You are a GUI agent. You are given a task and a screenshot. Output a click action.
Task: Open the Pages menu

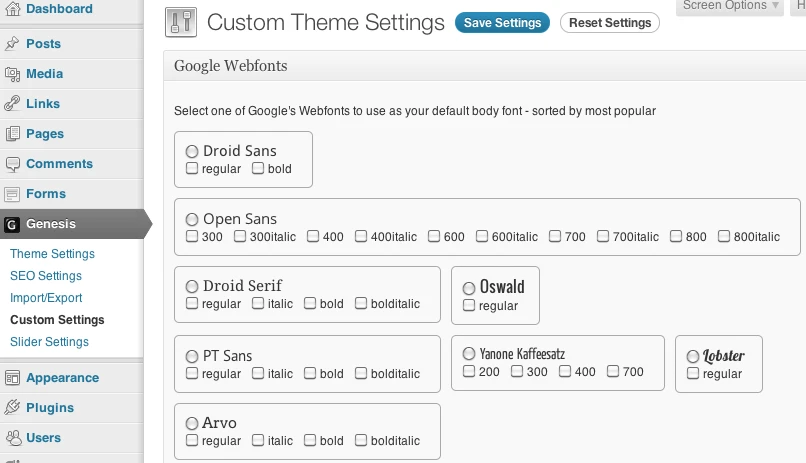[45, 134]
